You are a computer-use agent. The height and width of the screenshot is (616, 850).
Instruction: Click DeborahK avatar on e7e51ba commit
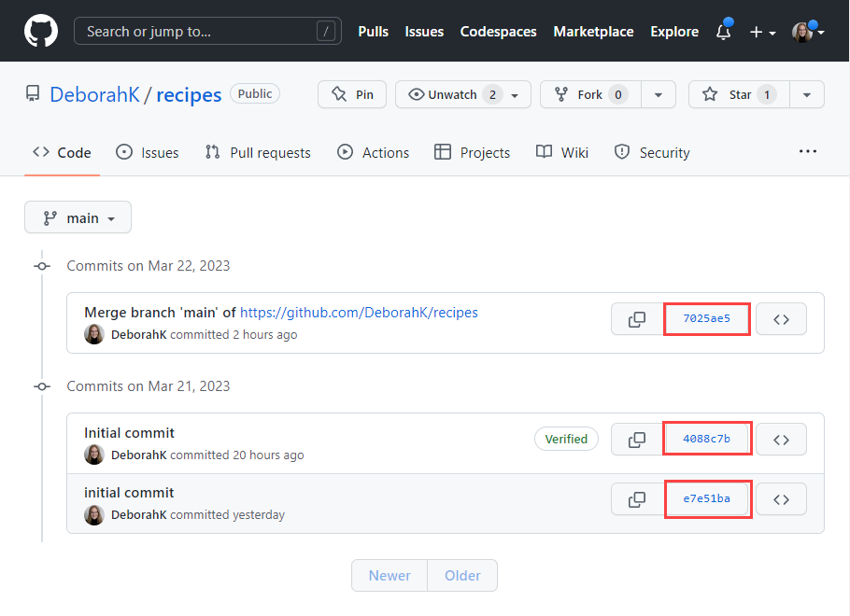tap(93, 514)
